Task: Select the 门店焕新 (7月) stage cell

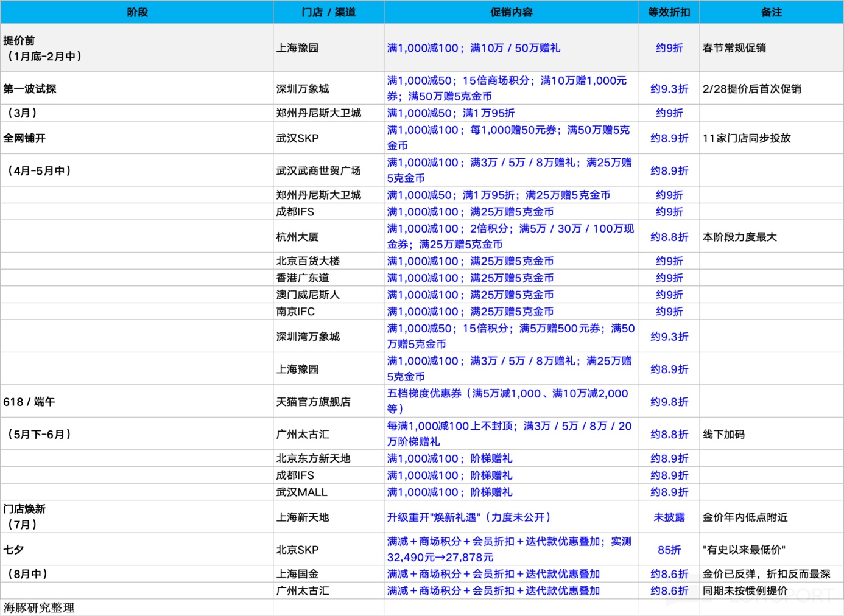Action: 137,517
